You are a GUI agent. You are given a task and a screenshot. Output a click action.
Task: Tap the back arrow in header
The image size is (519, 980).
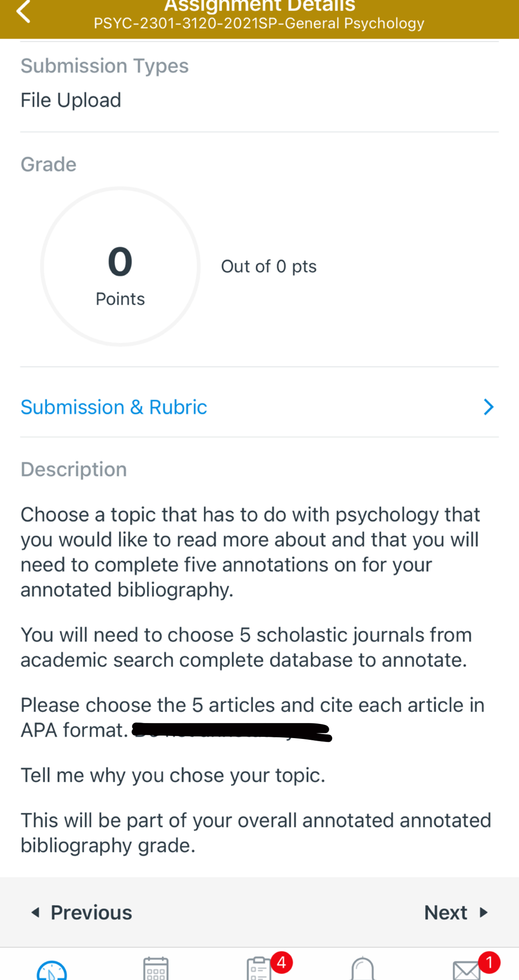[24, 12]
